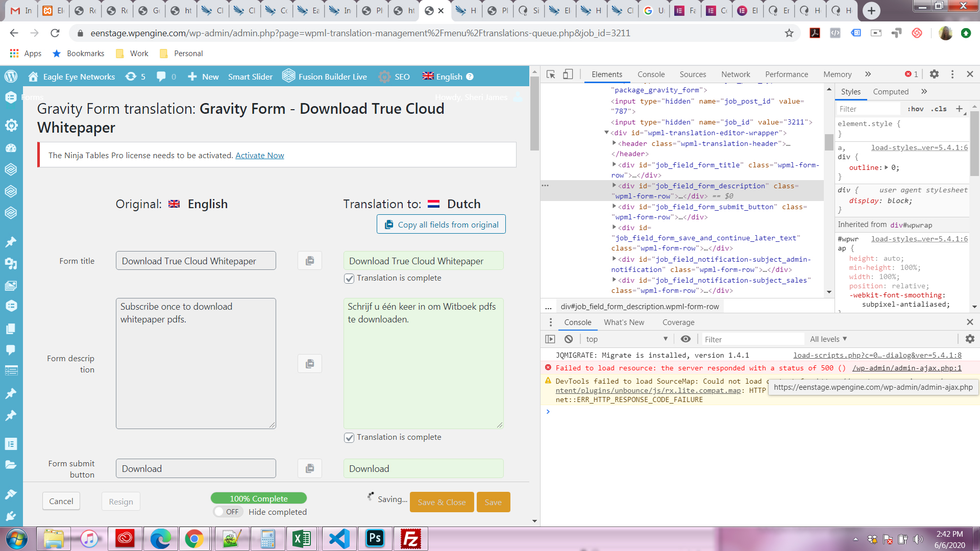Click the Save & Close button
980x551 pixels.
[x=442, y=502]
